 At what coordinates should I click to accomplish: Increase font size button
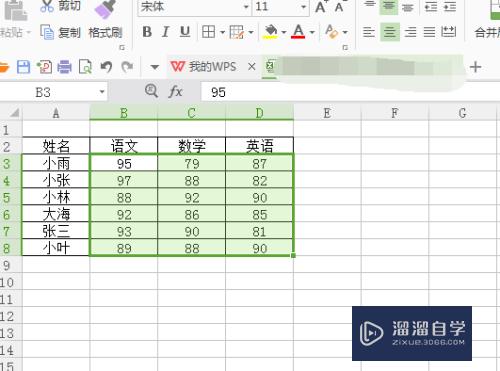point(321,6)
